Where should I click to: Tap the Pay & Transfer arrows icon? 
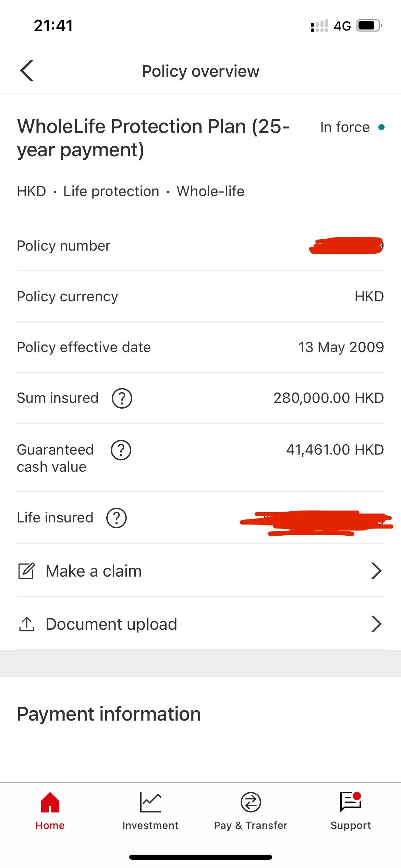coord(251,802)
